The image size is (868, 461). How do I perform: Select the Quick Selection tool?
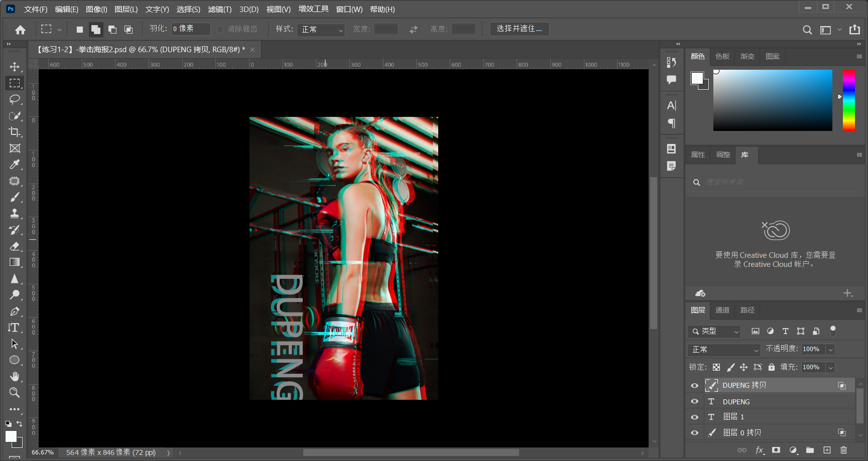[15, 116]
